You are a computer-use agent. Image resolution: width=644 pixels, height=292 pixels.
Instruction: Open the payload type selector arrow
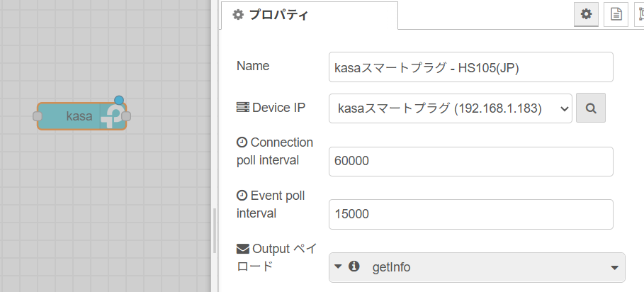338,266
